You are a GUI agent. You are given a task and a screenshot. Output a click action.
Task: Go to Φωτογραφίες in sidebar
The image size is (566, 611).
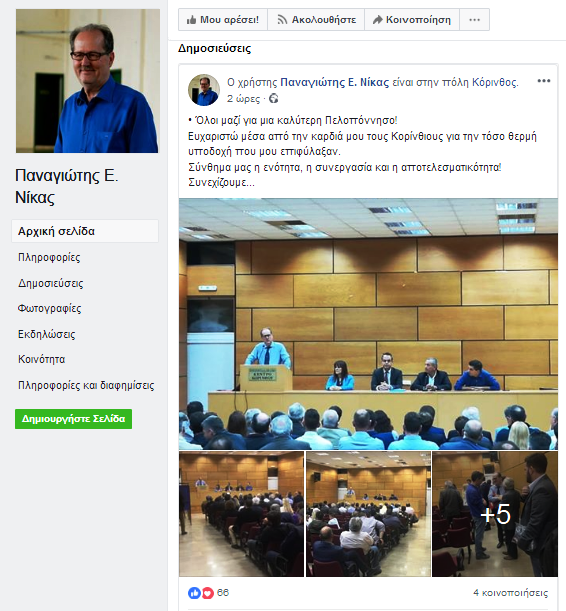[49, 309]
